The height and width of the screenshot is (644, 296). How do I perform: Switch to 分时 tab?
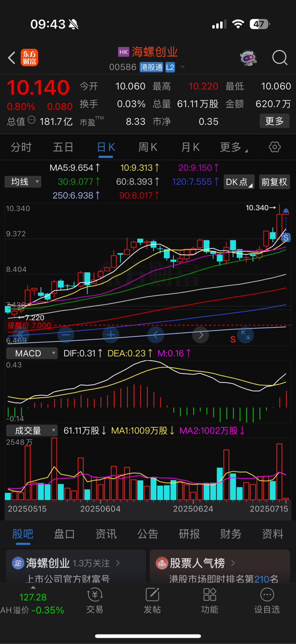pos(21,147)
